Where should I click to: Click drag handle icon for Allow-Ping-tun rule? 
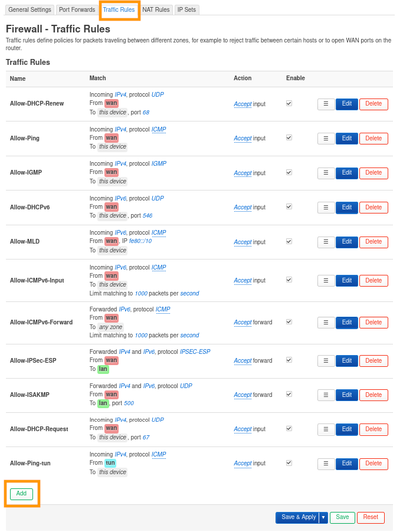[x=326, y=464]
